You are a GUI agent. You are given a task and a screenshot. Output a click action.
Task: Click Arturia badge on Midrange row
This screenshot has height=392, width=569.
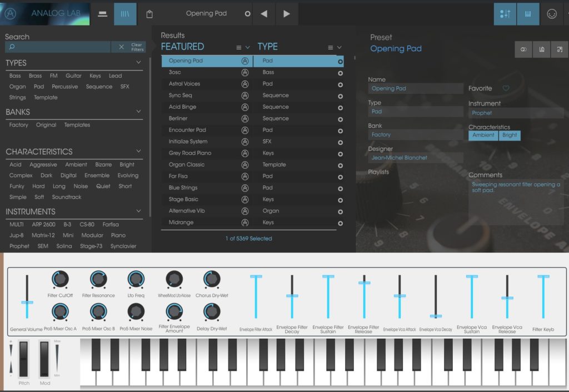coord(245,223)
